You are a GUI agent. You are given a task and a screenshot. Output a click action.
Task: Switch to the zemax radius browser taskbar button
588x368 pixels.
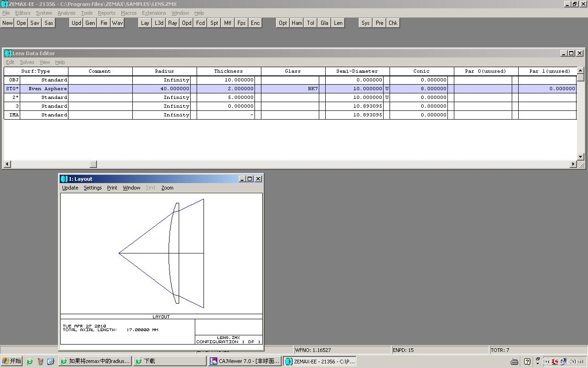pyautogui.click(x=96, y=361)
